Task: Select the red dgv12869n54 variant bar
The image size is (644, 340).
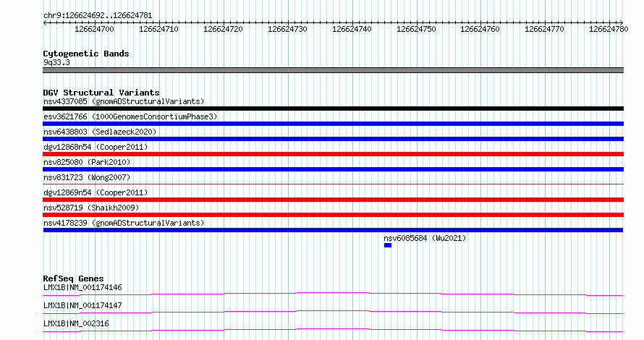Action: 333,200
